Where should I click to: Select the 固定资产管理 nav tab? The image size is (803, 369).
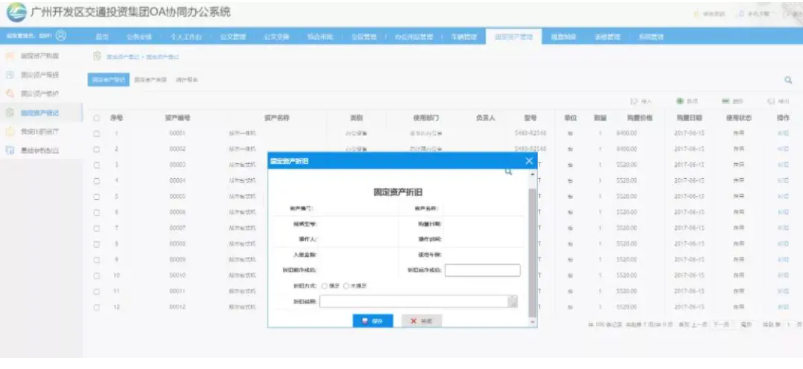514,37
